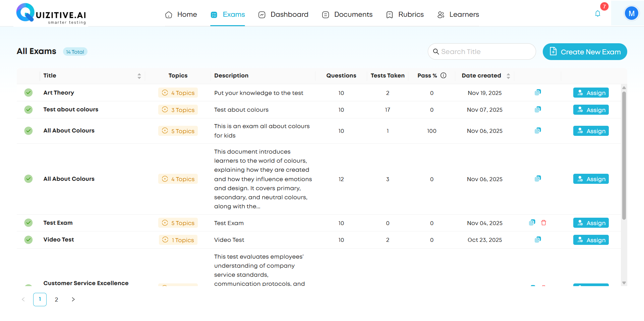Viewport: 644px width, 321px height.
Task: Click the Art Theory exam title
Action: [59, 93]
